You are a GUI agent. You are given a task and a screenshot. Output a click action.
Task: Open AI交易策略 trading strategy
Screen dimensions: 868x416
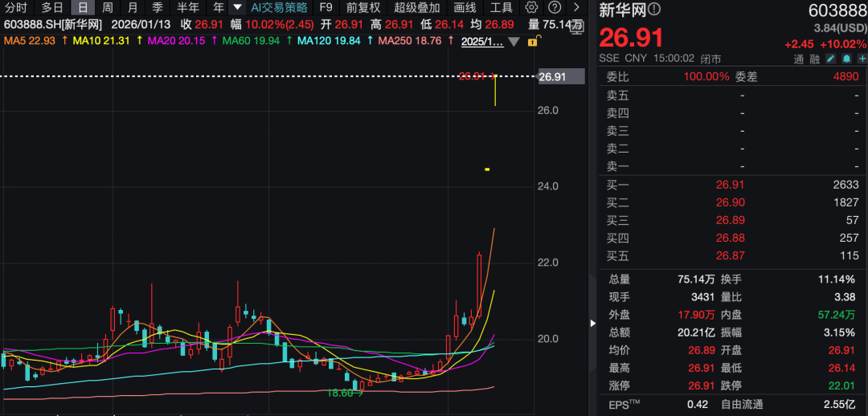pyautogui.click(x=279, y=8)
